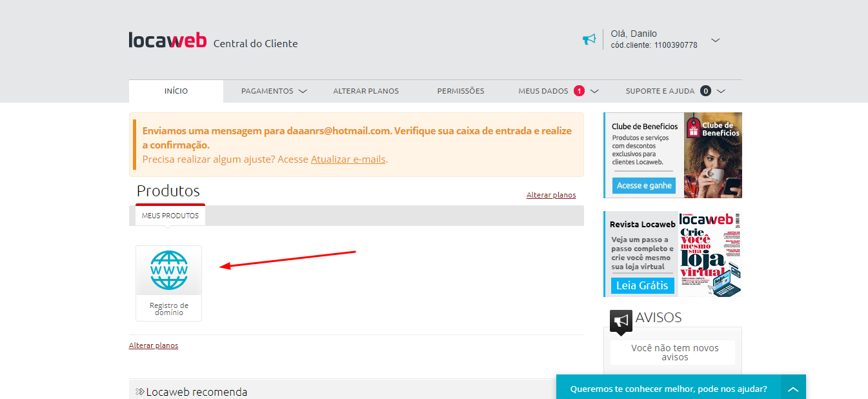Viewport: 868px width, 399px height.
Task: Click the red notification badge on Meus Dados
Action: tap(579, 91)
